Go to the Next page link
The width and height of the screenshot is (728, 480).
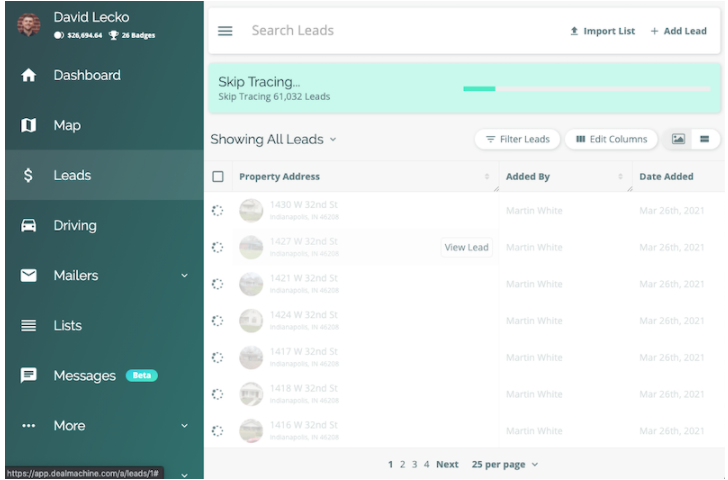click(x=447, y=465)
